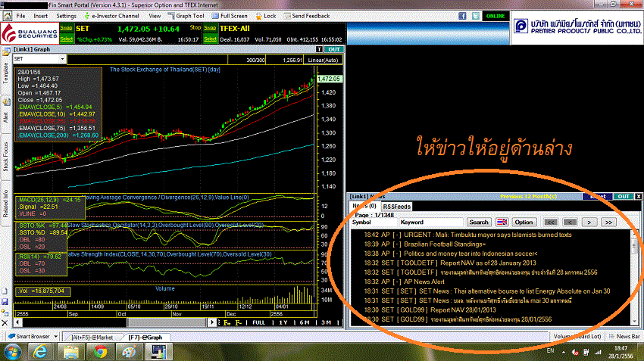The image size is (644, 361).
Task: Open the Settings menu
Action: 66,16
